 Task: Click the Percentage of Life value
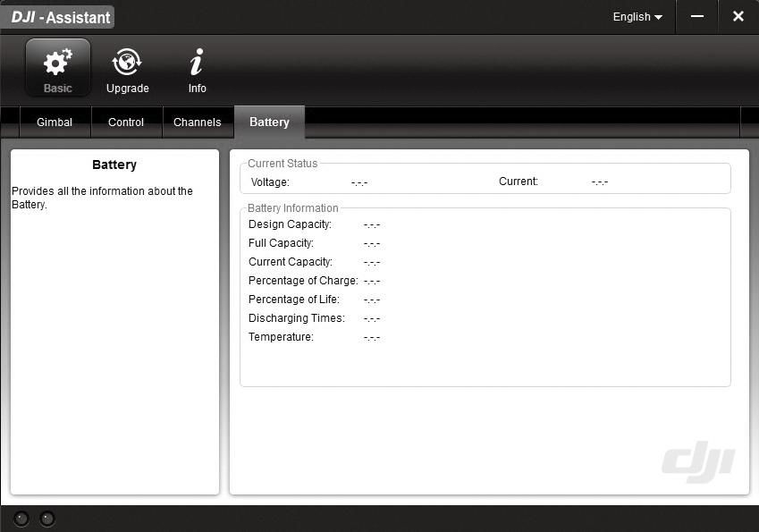point(372,300)
